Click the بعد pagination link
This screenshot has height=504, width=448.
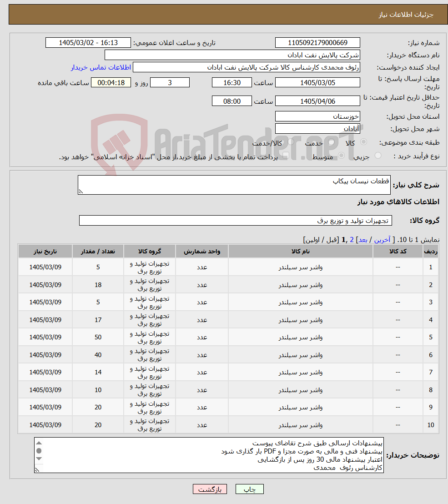363,240
